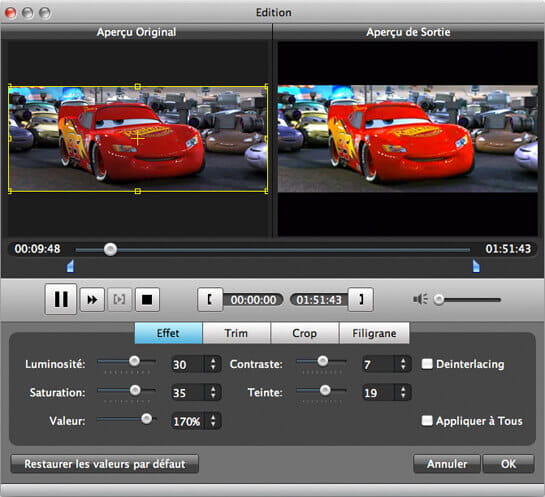The width and height of the screenshot is (545, 497).
Task: Stop the video playback
Action: [147, 299]
